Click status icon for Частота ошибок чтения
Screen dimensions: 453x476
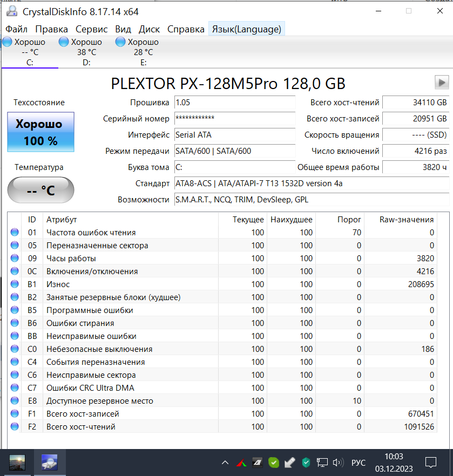click(x=15, y=232)
